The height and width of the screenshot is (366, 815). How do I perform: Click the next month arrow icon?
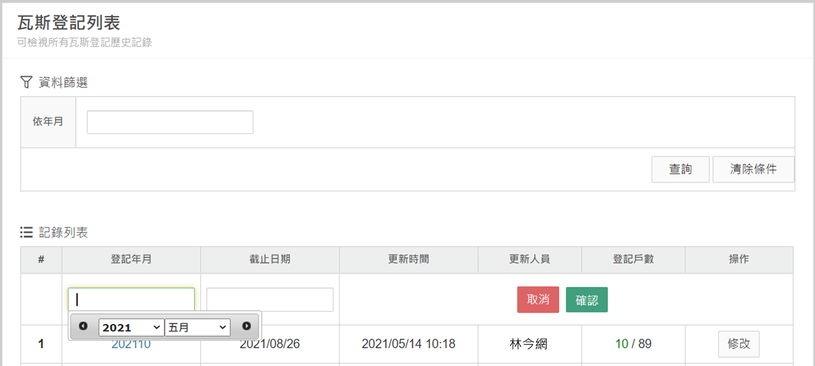tap(246, 326)
